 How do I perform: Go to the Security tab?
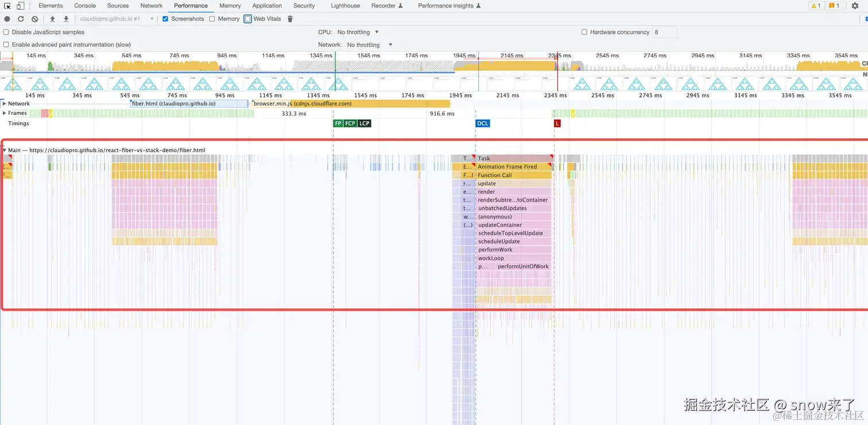(x=304, y=6)
